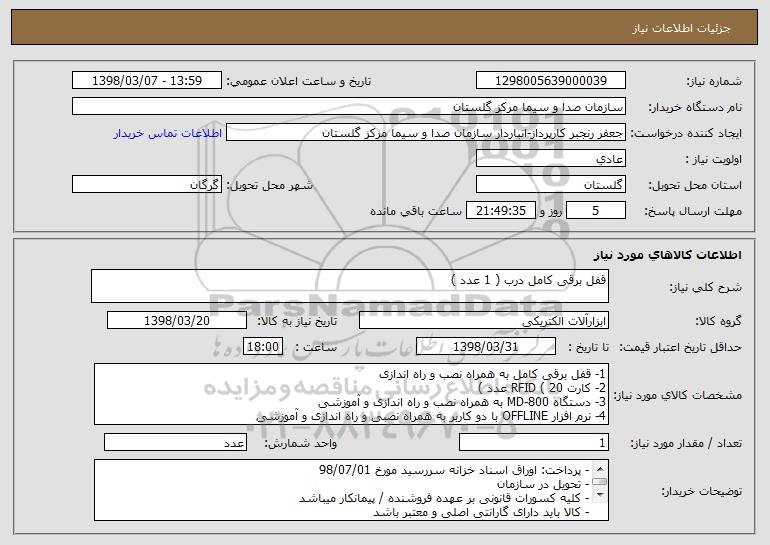The image size is (770, 545).
Task: Click the buyer notes scrollbar thumb
Action: (599, 482)
